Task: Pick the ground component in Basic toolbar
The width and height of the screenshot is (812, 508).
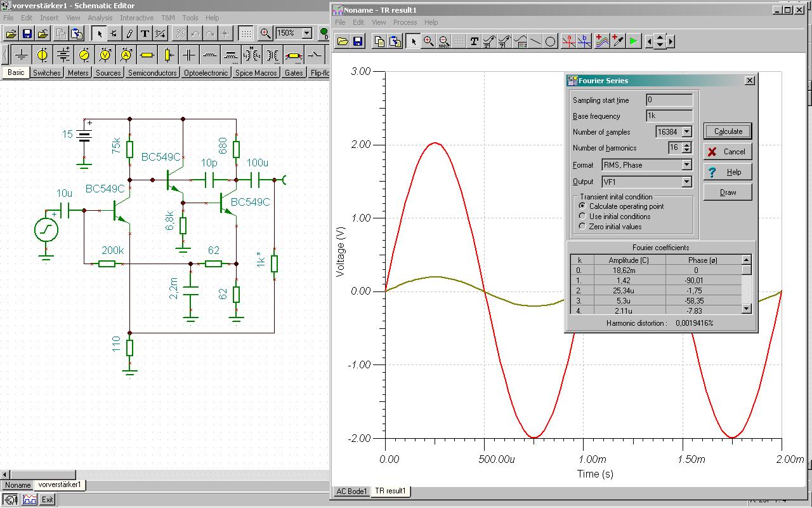Action: pos(22,55)
